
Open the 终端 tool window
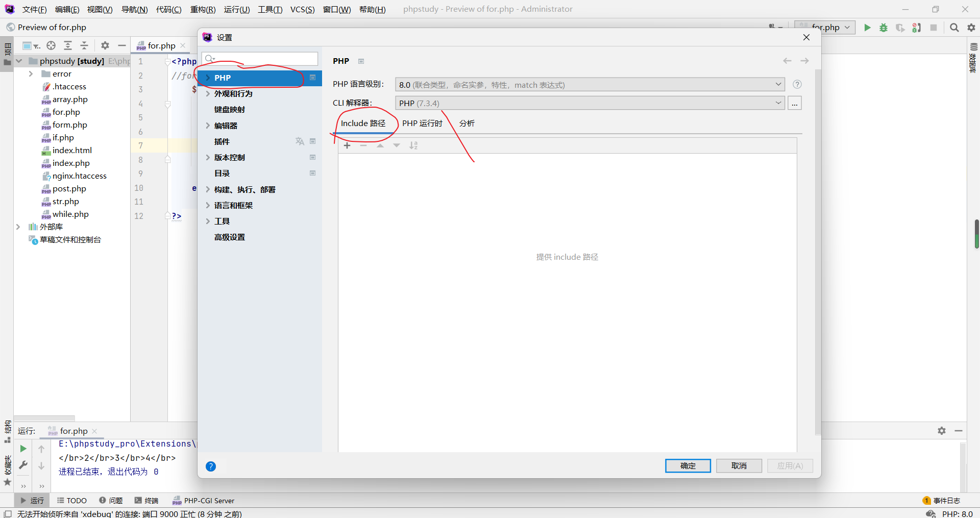[x=146, y=501]
